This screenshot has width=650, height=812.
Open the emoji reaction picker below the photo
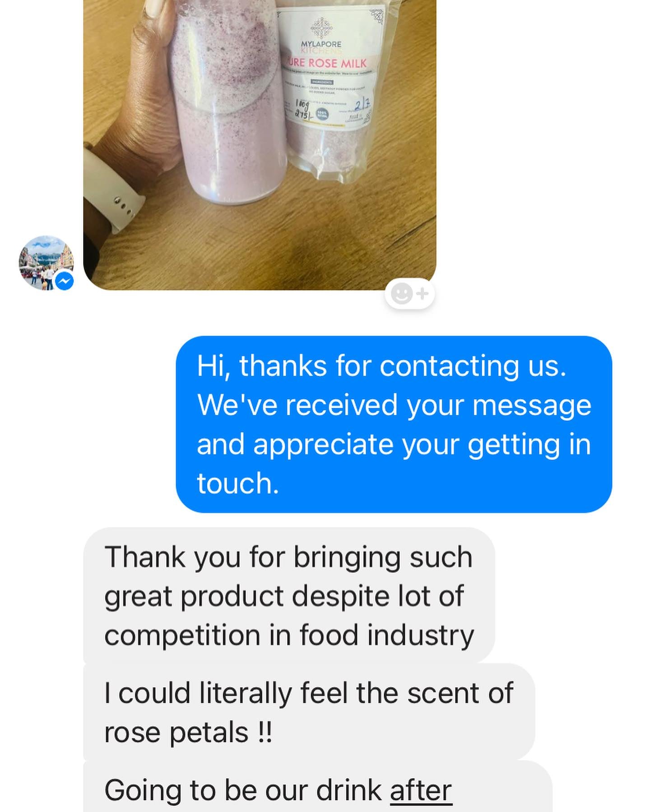pos(409,294)
